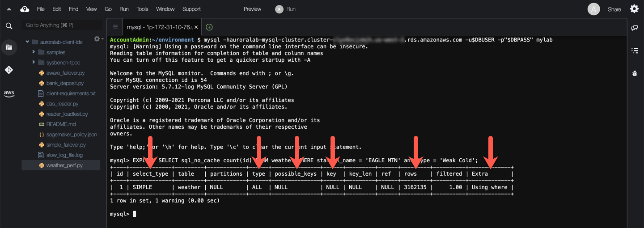Image resolution: width=644 pixels, height=228 pixels.
Task: Expand the sysbench-tpcc folder
Action: click(34, 63)
